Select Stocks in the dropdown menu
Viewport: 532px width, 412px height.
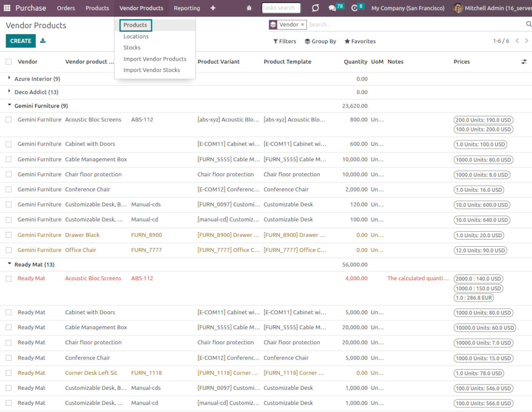[132, 48]
